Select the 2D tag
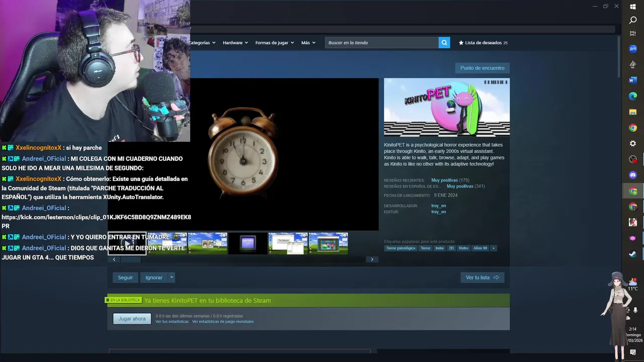This screenshot has height=362, width=644. tap(451, 248)
